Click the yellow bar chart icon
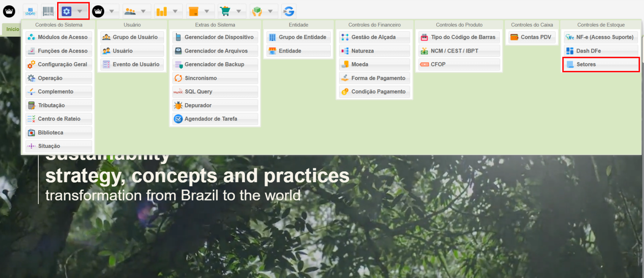Image resolution: width=644 pixels, height=278 pixels. coord(161,12)
